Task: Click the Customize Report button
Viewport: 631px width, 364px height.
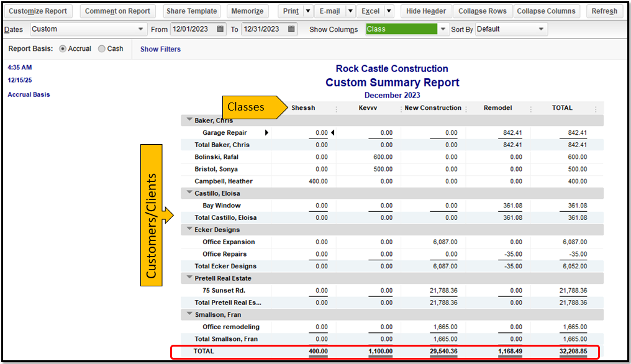Action: [38, 11]
